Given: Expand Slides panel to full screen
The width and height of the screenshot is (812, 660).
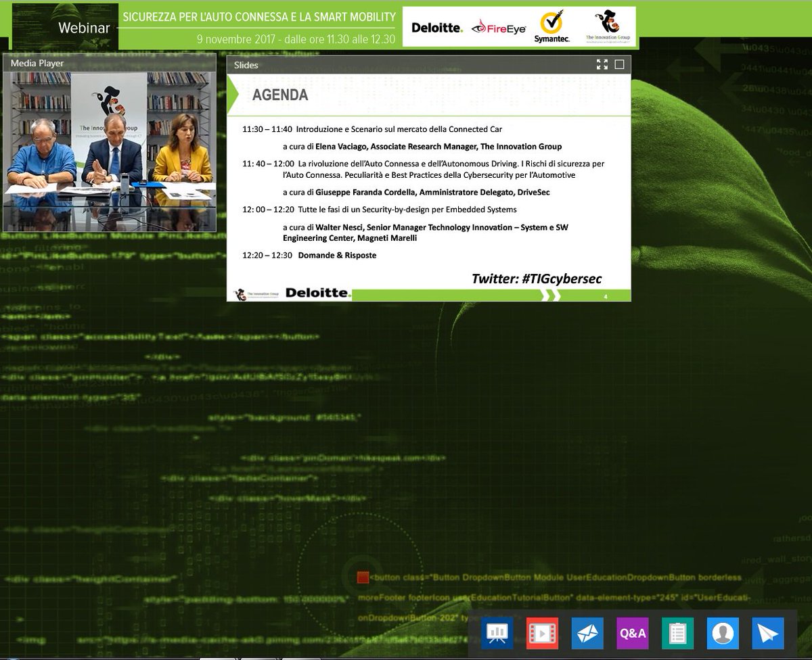Looking at the screenshot, I should (602, 65).
